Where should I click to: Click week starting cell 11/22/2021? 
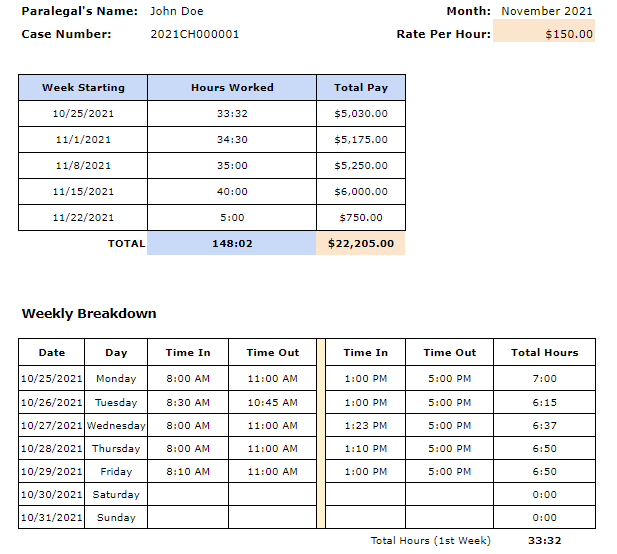(83, 218)
